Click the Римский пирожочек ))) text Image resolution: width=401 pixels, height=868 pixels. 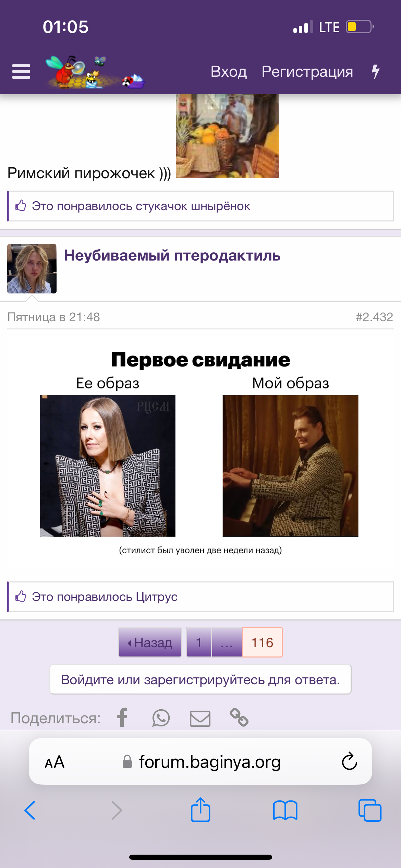click(89, 173)
